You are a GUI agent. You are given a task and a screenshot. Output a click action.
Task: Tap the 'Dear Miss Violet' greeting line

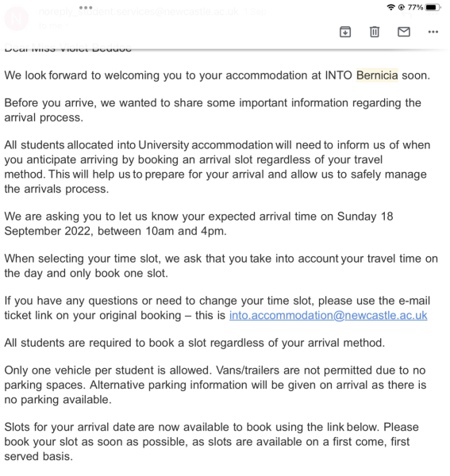(68, 48)
